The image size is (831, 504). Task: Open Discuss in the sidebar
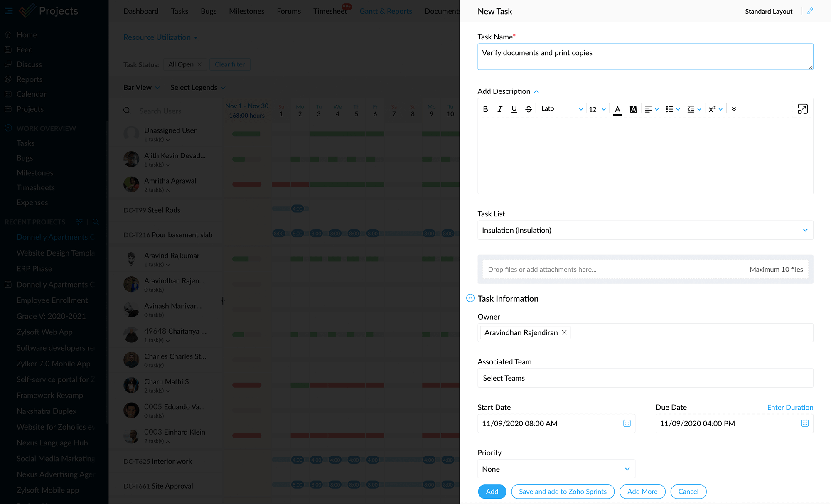[29, 64]
